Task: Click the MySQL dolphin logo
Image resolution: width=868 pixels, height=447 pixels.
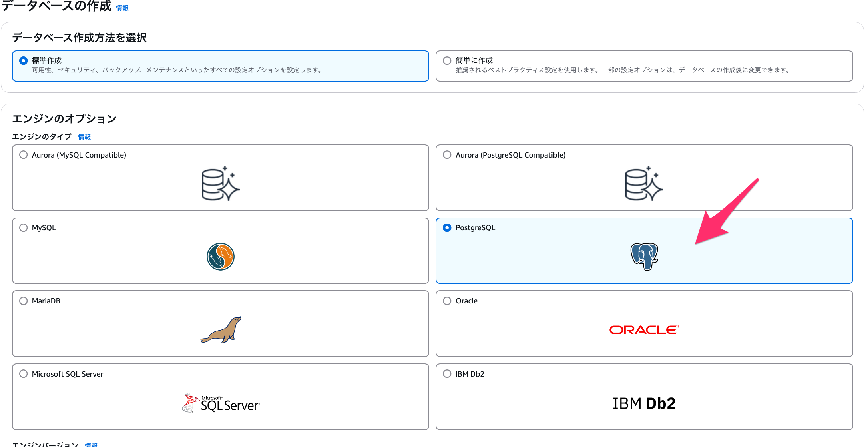Action: tap(220, 257)
